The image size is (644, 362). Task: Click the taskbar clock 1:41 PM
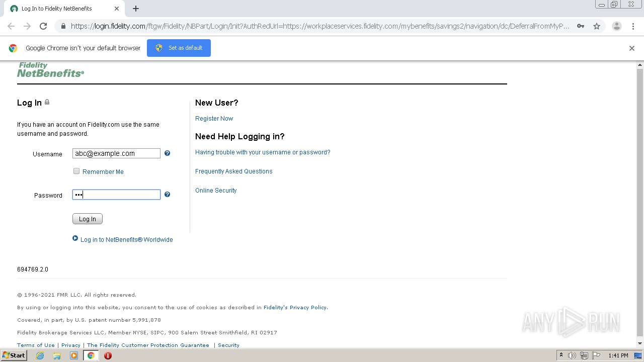(x=618, y=355)
